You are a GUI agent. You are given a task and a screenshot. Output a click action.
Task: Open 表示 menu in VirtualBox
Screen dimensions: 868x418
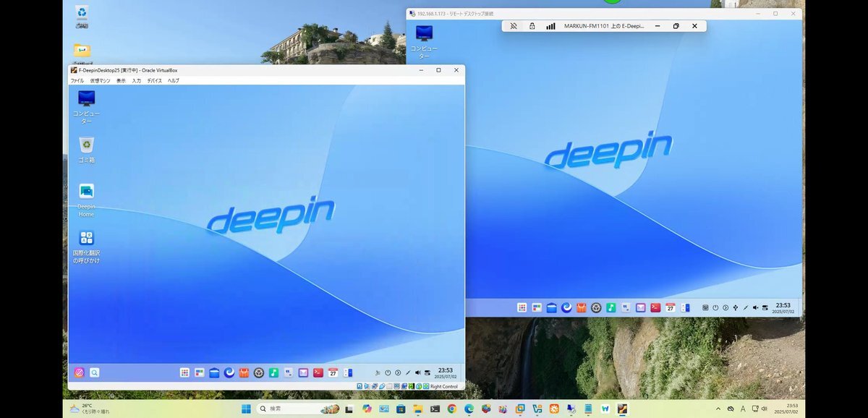121,80
